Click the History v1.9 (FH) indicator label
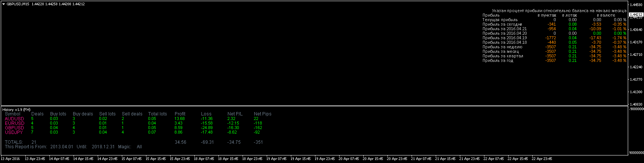The height and width of the screenshot is (163, 644). (x=16, y=109)
